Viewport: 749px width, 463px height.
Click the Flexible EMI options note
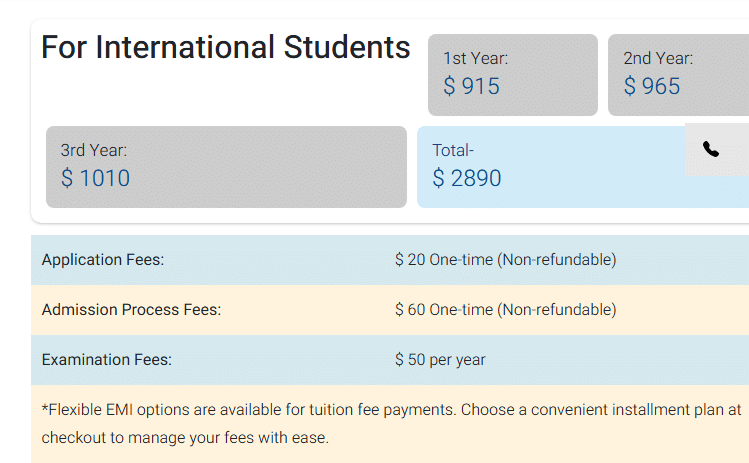point(390,423)
